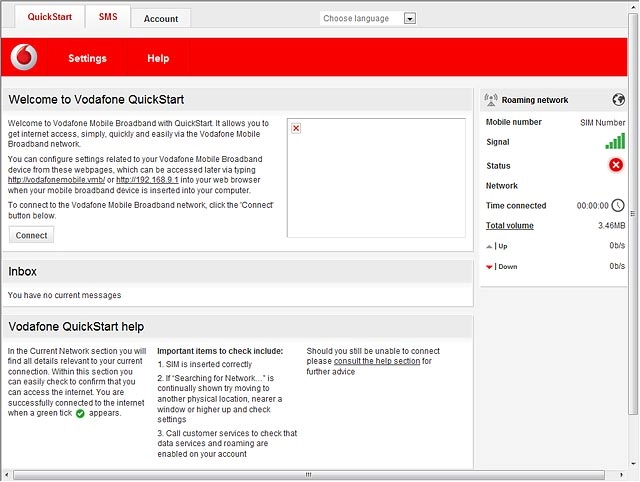Click the vertical scrollbar thumb
The image size is (640, 482).
pos(633,213)
